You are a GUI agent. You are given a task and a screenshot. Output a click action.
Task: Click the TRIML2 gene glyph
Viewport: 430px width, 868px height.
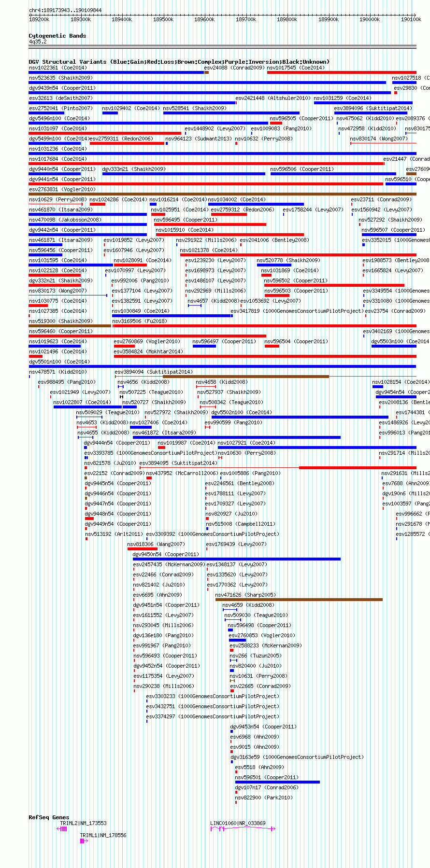coord(62,828)
